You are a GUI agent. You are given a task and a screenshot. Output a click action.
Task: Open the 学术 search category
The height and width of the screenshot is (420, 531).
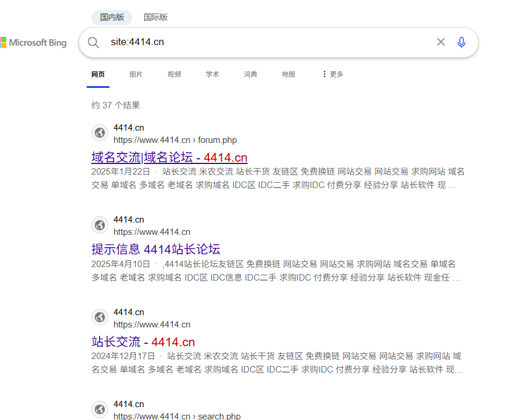[212, 74]
